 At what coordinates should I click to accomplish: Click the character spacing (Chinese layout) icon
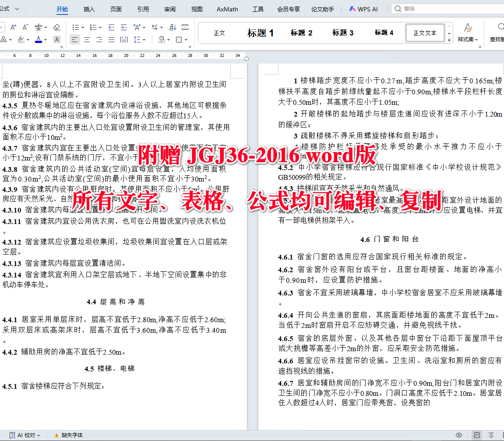(137, 27)
